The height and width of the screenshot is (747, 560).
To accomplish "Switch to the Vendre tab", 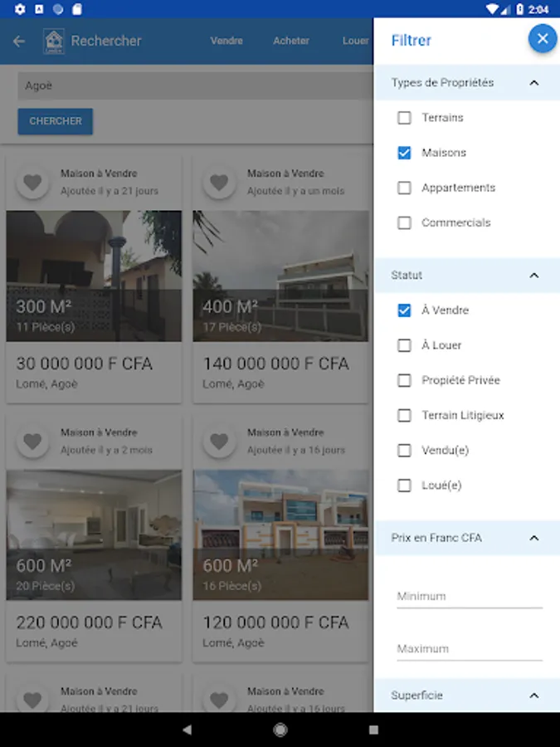I will click(x=226, y=41).
